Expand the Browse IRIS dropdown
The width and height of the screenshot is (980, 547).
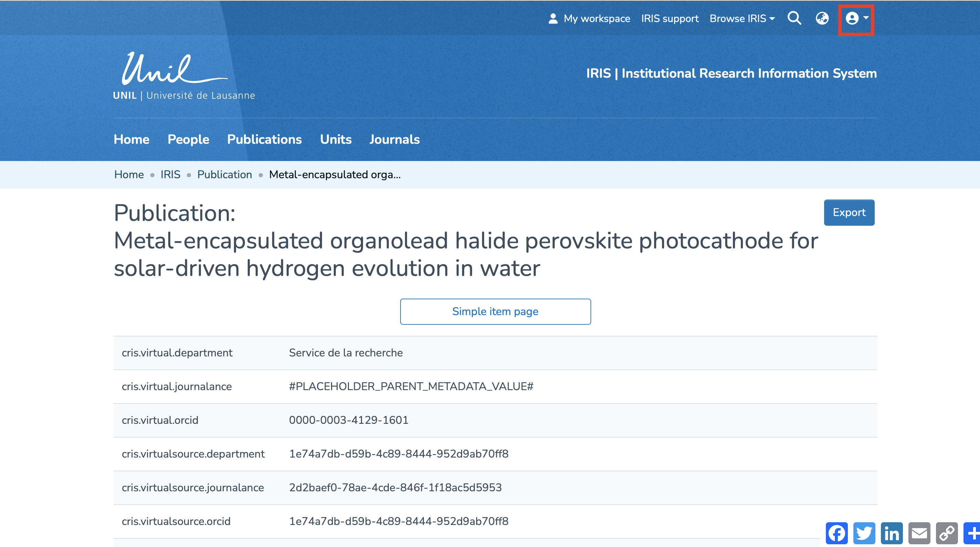[742, 19]
